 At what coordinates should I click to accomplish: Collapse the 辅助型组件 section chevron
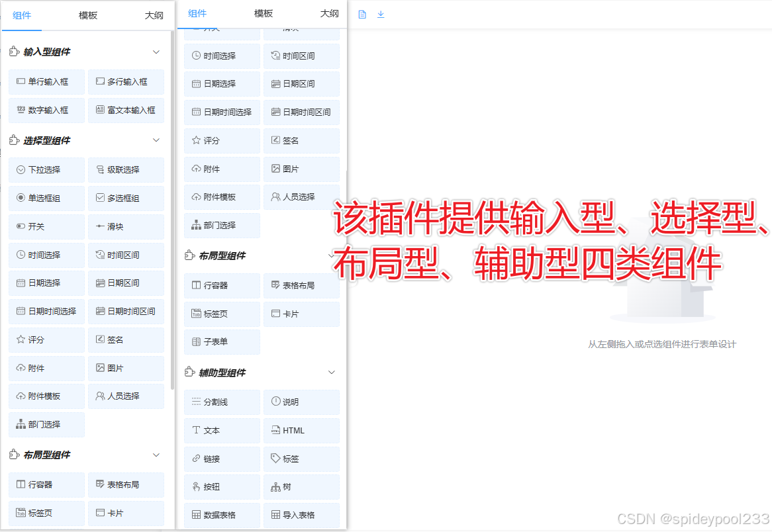pyautogui.click(x=331, y=373)
